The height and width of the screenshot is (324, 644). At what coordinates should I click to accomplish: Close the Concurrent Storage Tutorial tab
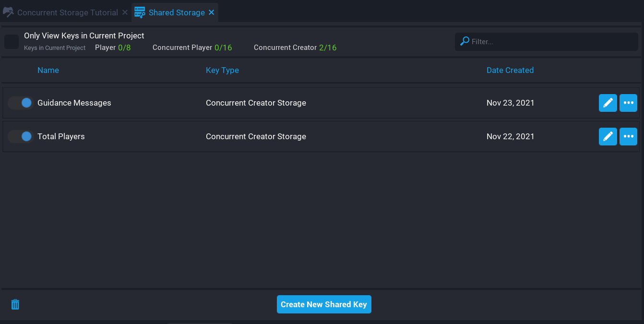pyautogui.click(x=125, y=12)
